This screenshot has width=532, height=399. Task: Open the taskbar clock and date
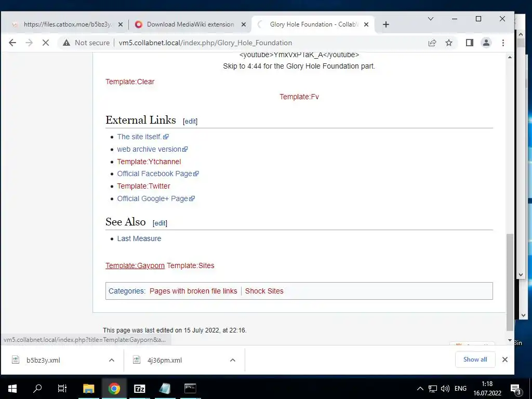coord(487,389)
